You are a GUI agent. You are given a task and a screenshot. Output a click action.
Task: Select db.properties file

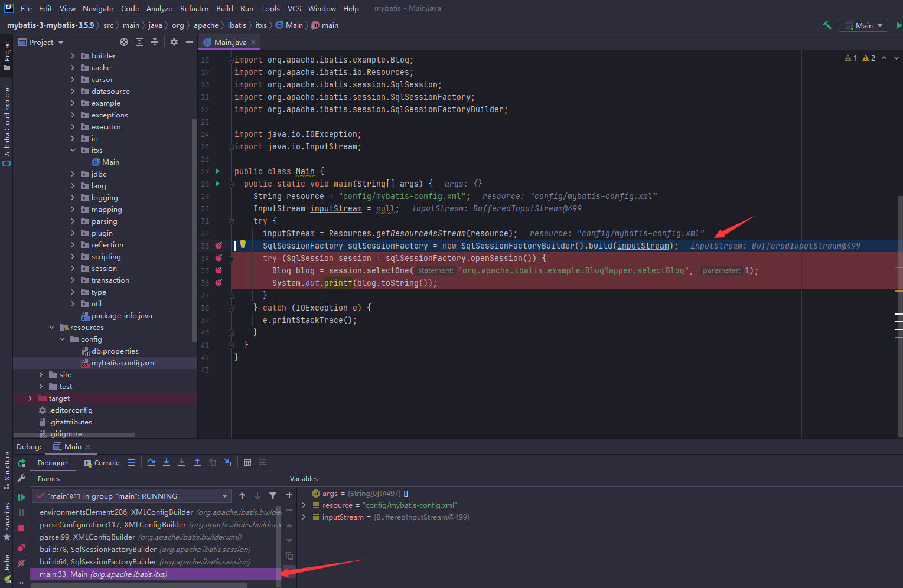(x=115, y=351)
